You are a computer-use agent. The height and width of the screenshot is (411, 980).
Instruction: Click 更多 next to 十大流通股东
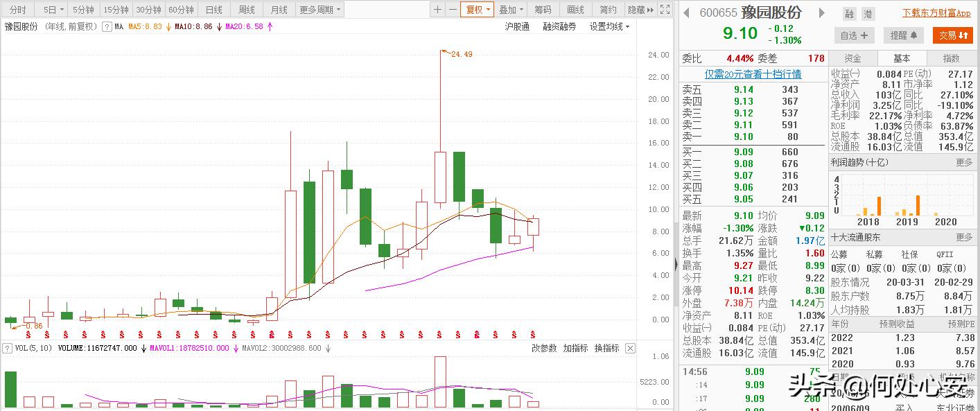coord(965,237)
